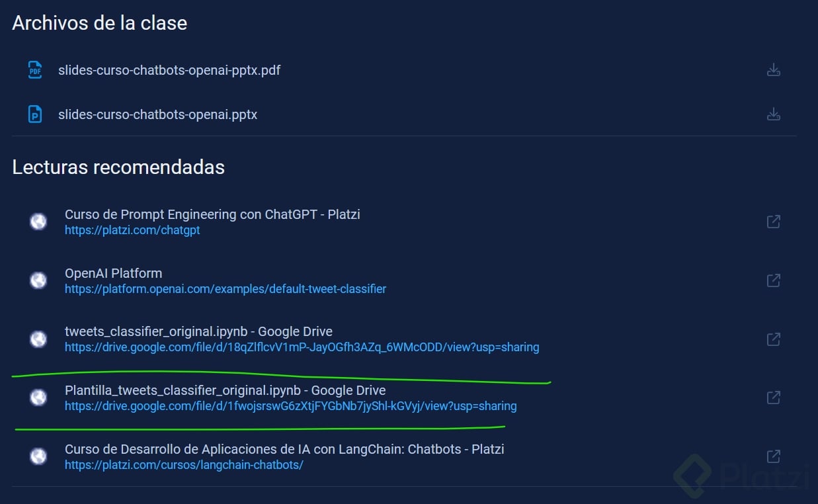Click the PowerPoint icon beside slides-curso-chatbots-openai.pptx
Viewport: 818px width, 504px height.
34,114
